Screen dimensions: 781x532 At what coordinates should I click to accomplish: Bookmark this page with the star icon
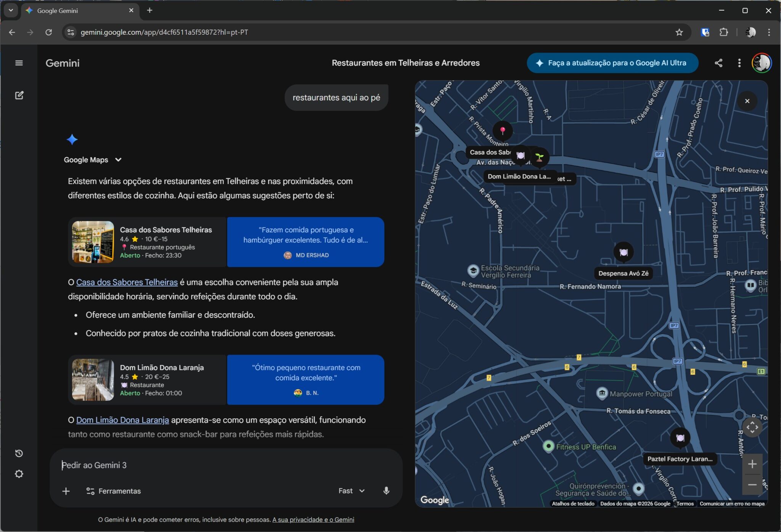click(x=679, y=32)
